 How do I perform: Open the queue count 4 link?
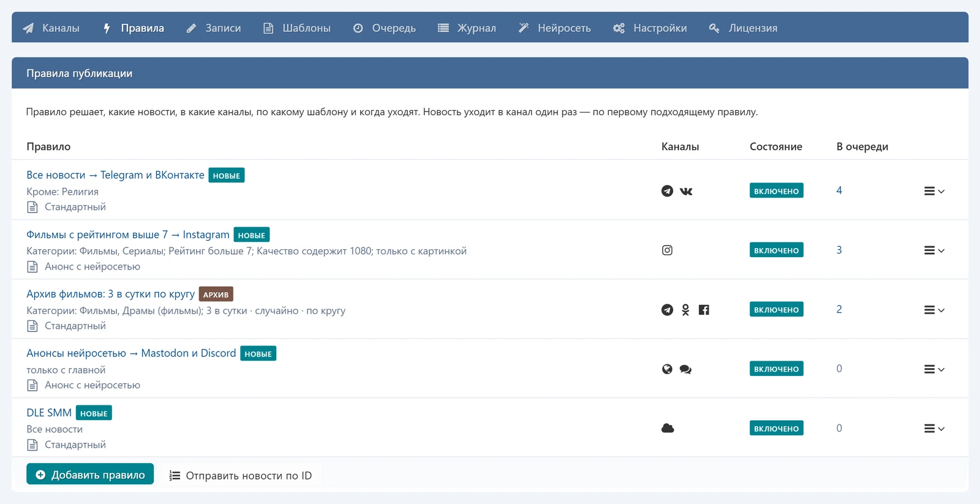tap(839, 190)
